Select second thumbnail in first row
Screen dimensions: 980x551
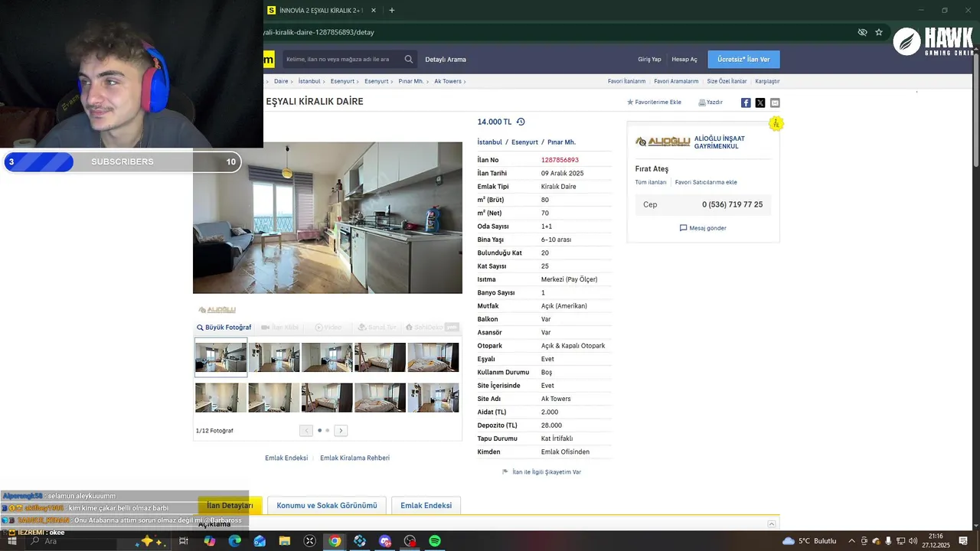point(273,357)
